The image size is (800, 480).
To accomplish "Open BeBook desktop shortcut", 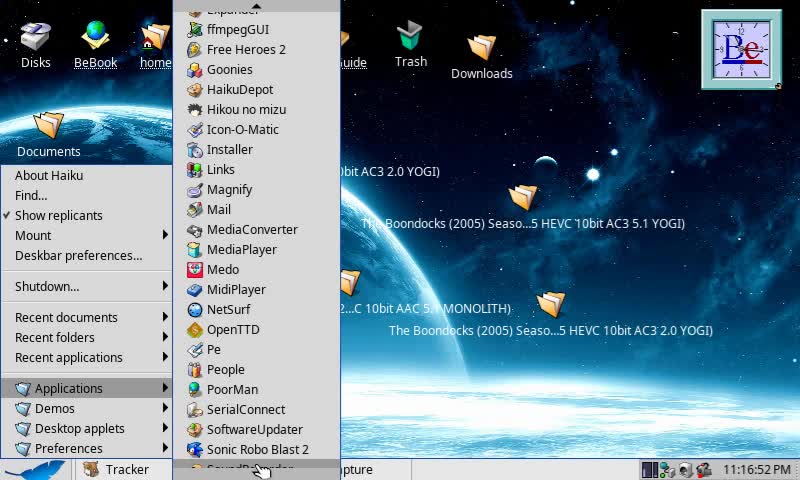I will pos(95,45).
